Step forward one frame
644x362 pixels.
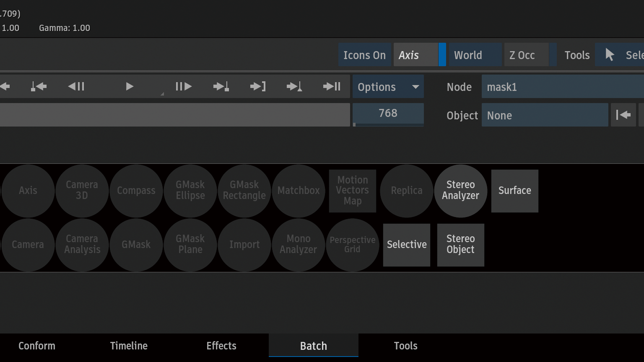click(184, 87)
